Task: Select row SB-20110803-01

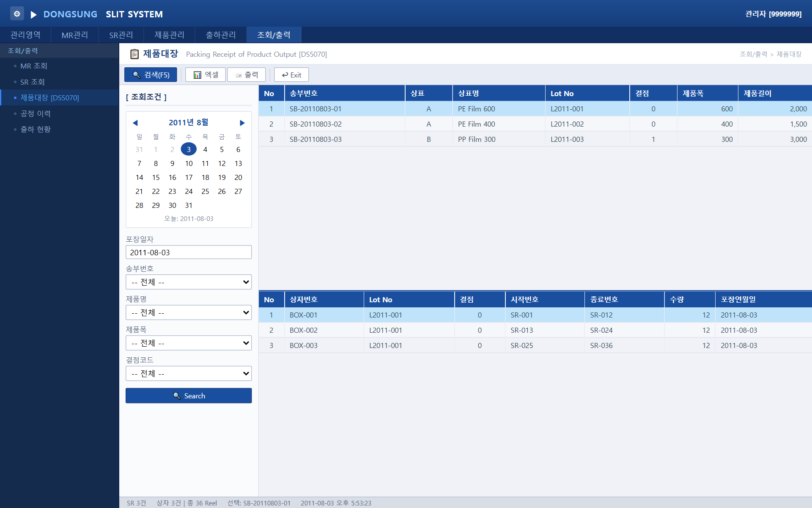Action: pyautogui.click(x=535, y=109)
